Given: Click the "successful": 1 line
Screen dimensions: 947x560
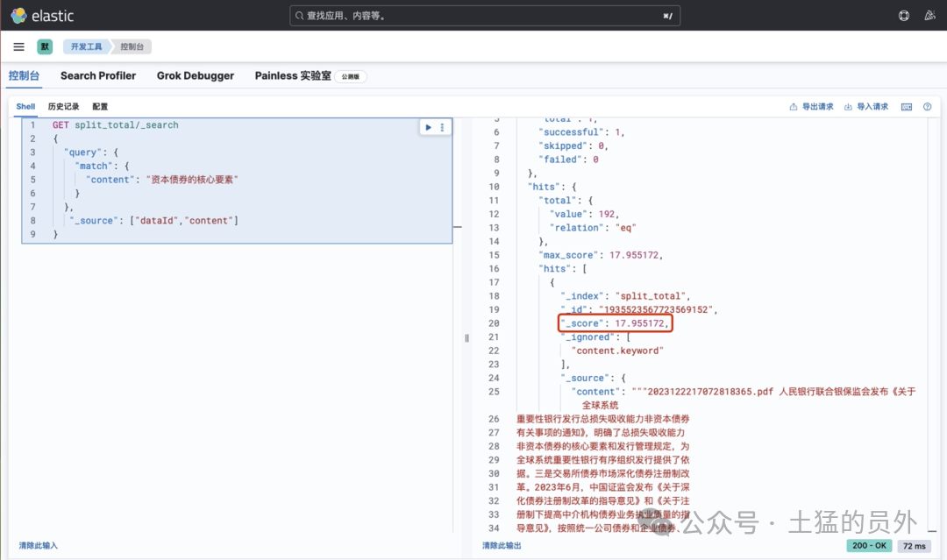Looking at the screenshot, I should click(x=581, y=131).
